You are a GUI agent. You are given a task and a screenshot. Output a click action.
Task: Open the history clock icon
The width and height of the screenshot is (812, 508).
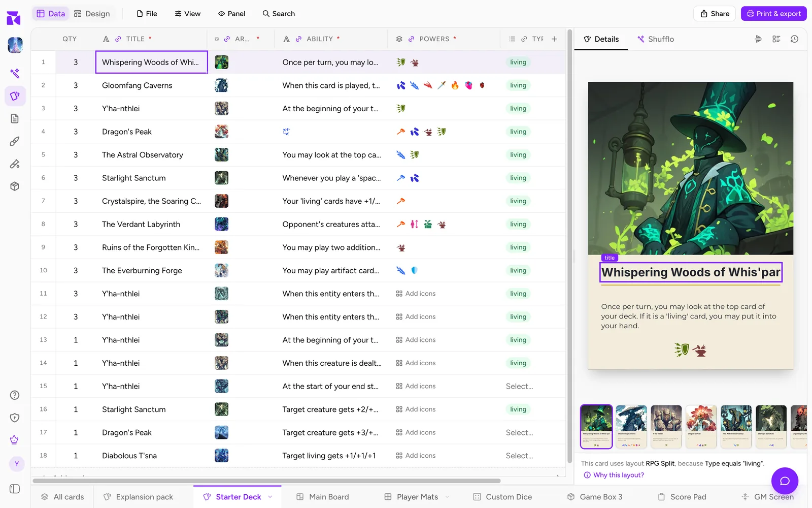tap(794, 39)
